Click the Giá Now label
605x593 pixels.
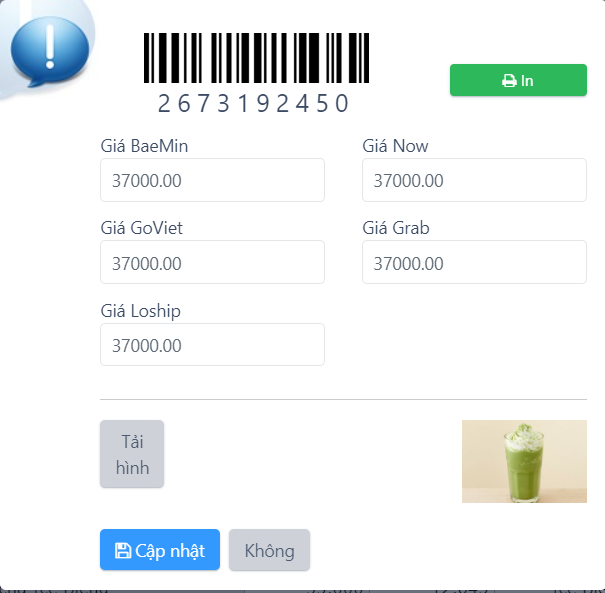point(395,146)
